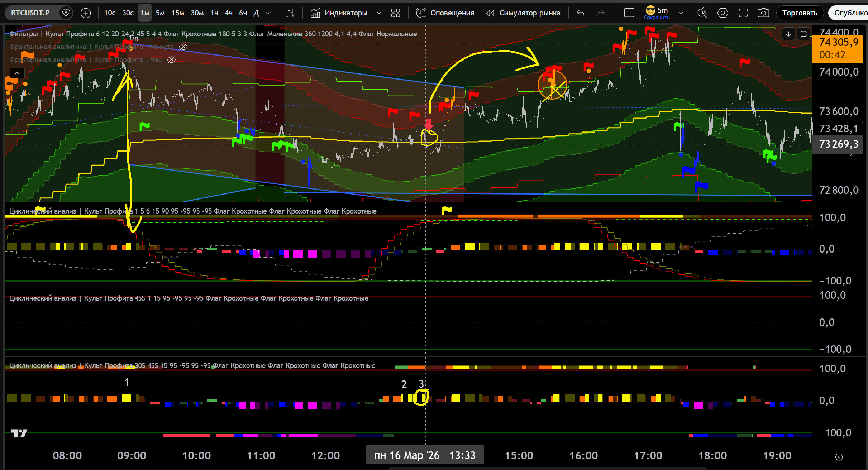This screenshot has height=470, width=868.
Task: Click the BTCUSDT.P symbol search field
Action: (x=30, y=13)
